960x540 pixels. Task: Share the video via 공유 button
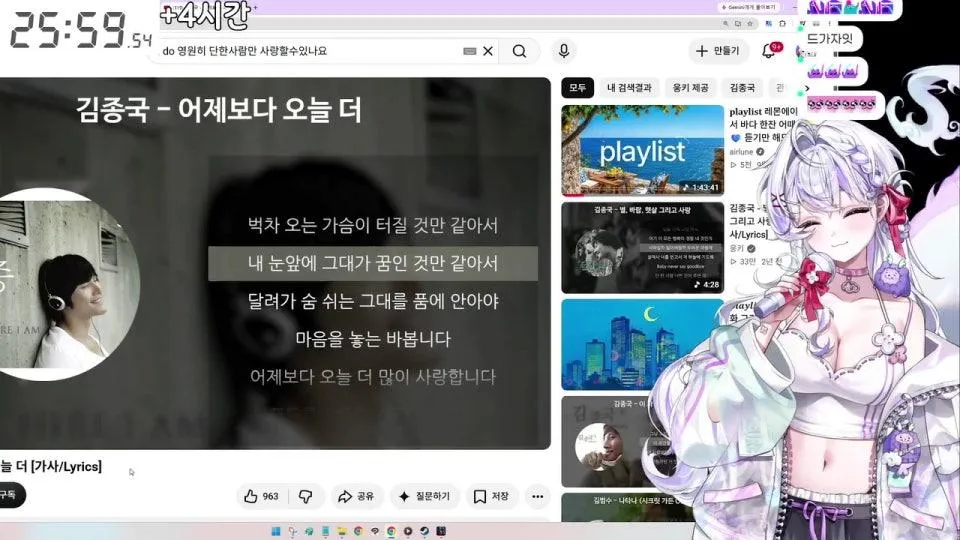(357, 497)
